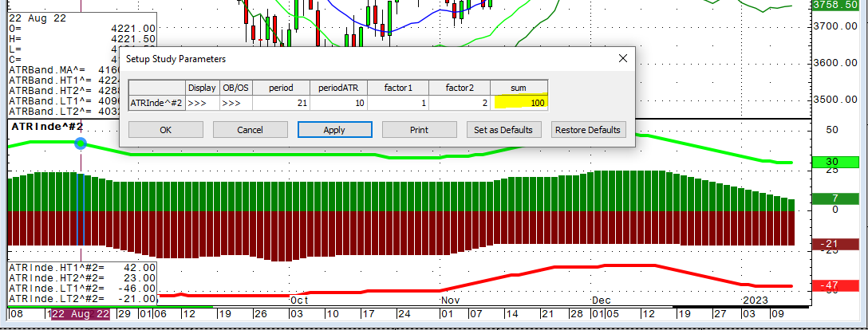The width and height of the screenshot is (868, 330).
Task: Click the Display column header
Action: [202, 88]
